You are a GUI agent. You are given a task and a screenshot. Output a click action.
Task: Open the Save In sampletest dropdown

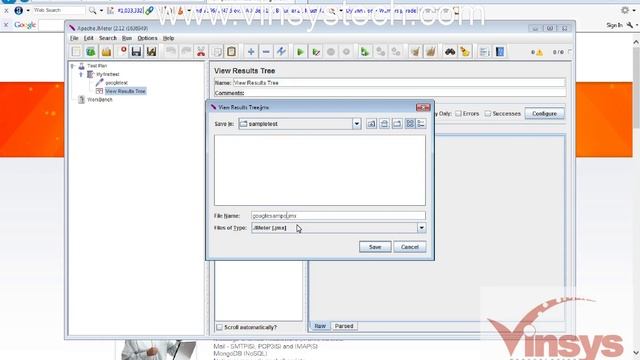point(356,124)
